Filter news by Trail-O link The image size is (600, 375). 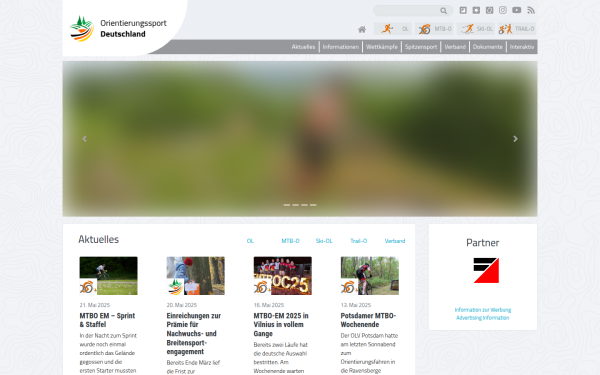(x=359, y=241)
